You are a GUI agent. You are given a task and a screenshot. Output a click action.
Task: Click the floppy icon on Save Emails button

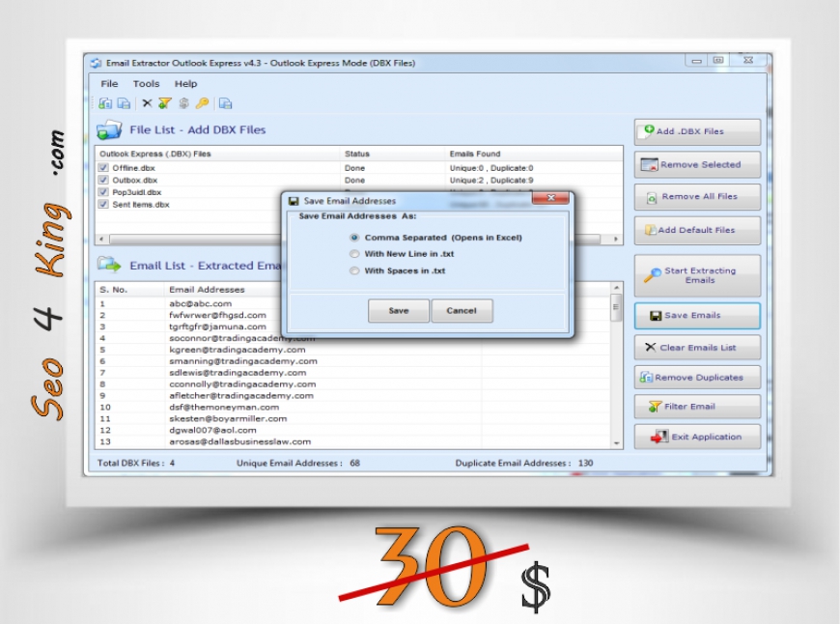656,316
